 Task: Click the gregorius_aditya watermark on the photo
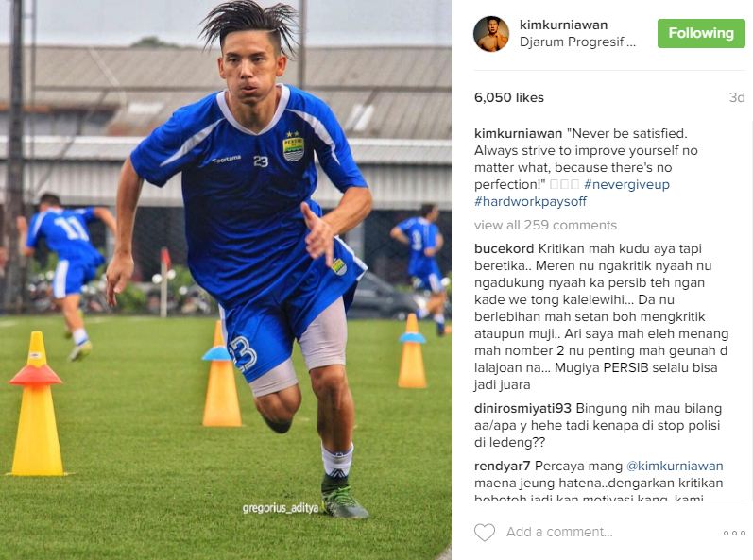coord(281,508)
